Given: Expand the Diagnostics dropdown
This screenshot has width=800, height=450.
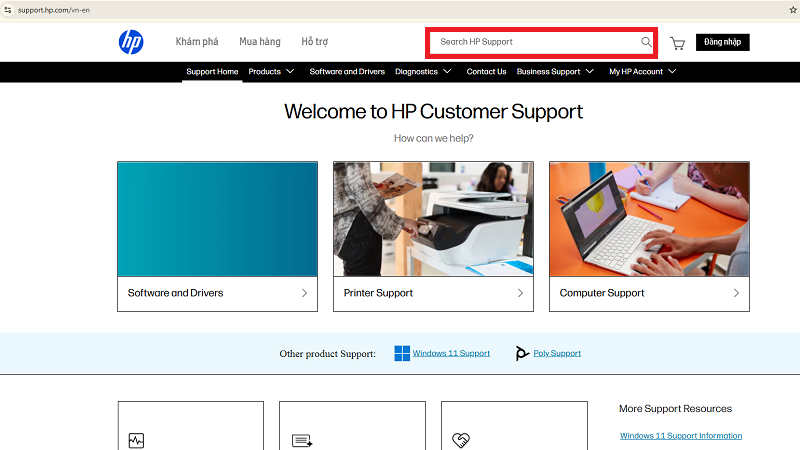Looking at the screenshot, I should [422, 72].
